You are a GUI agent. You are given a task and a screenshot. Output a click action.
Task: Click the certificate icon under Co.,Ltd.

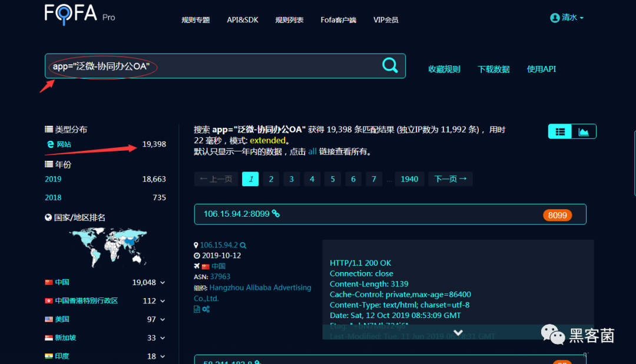197,309
